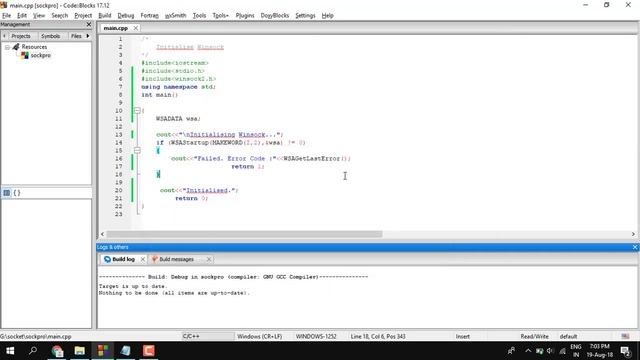Click the Line 18, Col 6 status field
Image resolution: width=640 pixels, height=360 pixels.
378,336
